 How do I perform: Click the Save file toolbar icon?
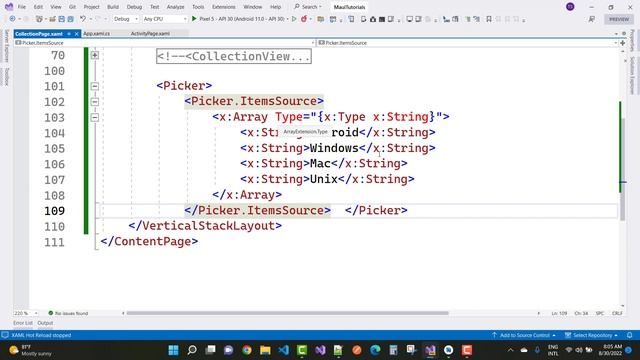61,19
